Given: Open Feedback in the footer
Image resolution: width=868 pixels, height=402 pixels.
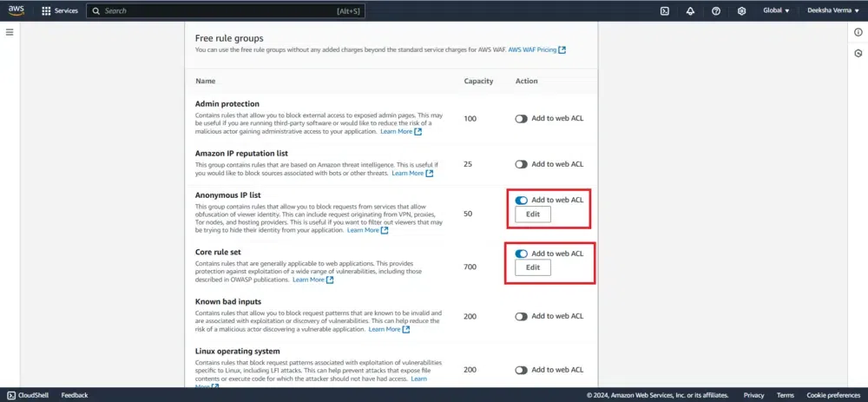Looking at the screenshot, I should tap(75, 395).
